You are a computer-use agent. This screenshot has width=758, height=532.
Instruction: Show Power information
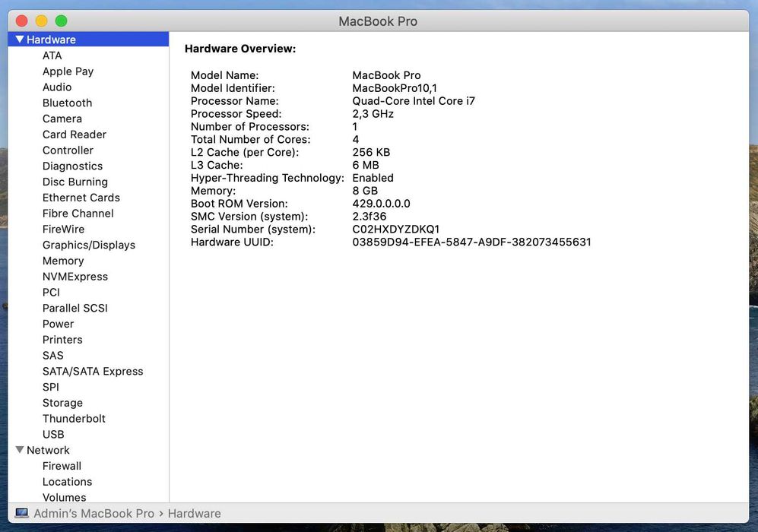pyautogui.click(x=58, y=324)
